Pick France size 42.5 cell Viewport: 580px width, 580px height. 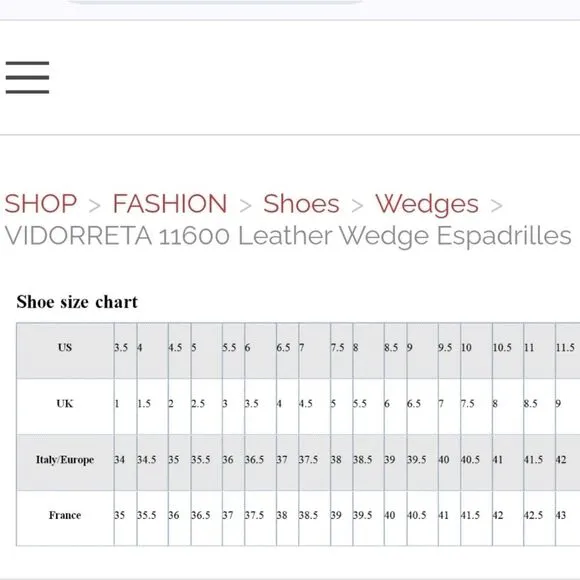pos(539,518)
